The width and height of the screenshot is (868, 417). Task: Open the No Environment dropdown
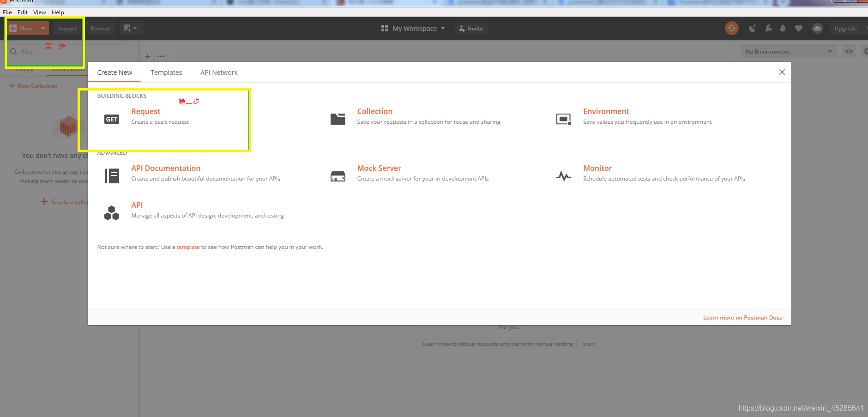coord(789,51)
